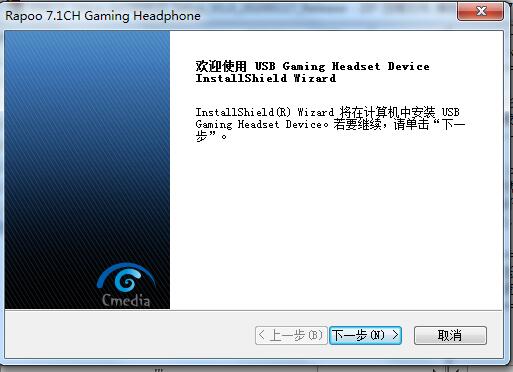Click the title 'Rapoo 7.1CH Gaming Headphone'
This screenshot has height=372, width=513.
point(103,16)
